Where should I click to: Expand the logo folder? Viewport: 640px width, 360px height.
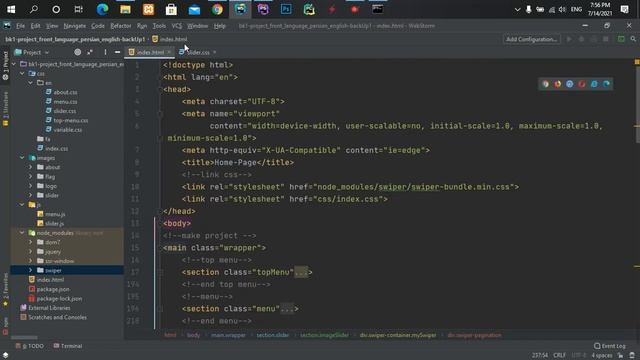pyautogui.click(x=31, y=186)
